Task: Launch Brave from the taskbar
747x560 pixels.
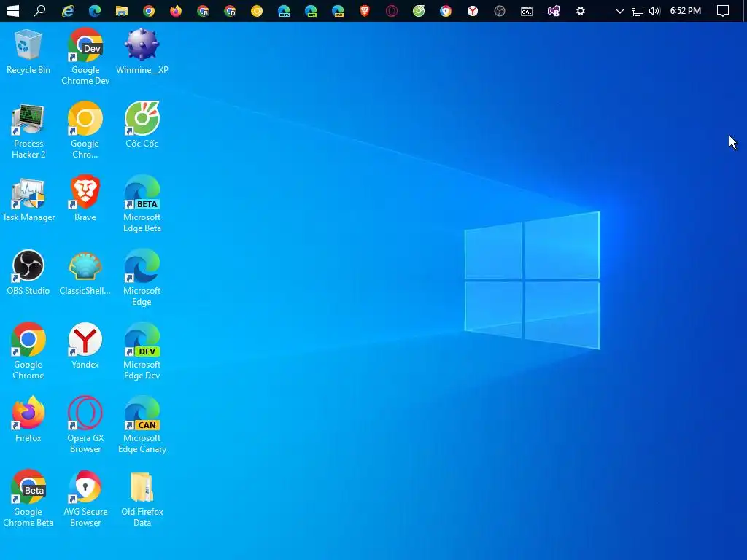Action: (365, 10)
